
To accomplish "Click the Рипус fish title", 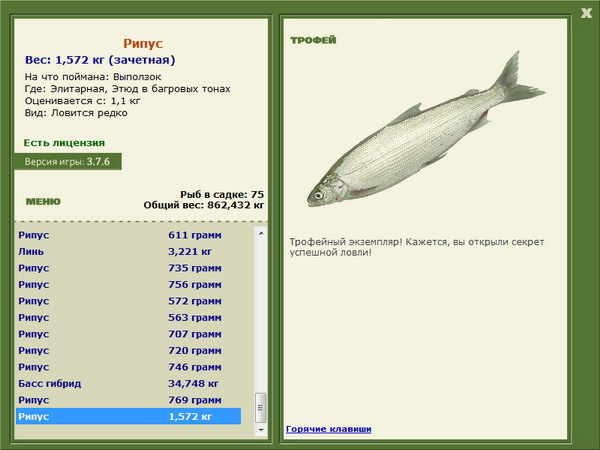I will pos(143,43).
